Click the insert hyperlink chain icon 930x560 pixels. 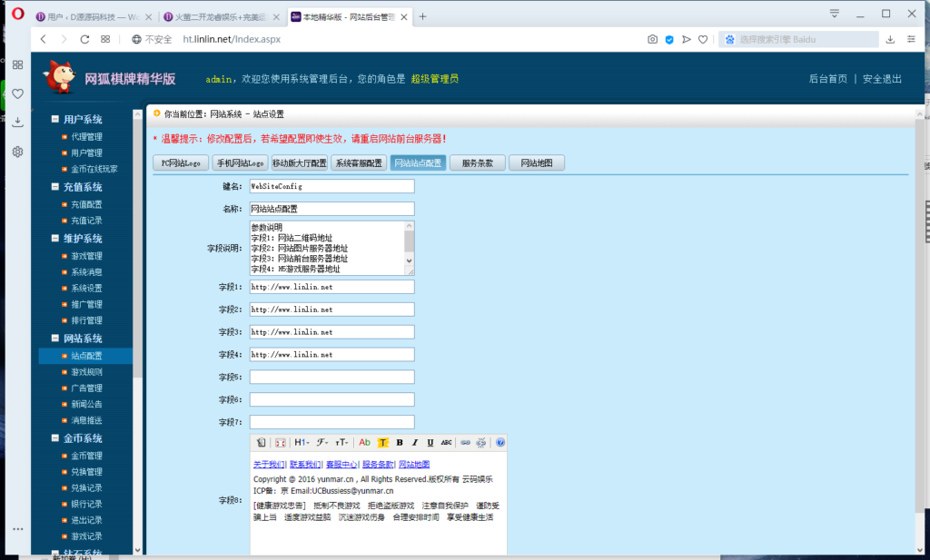(466, 442)
